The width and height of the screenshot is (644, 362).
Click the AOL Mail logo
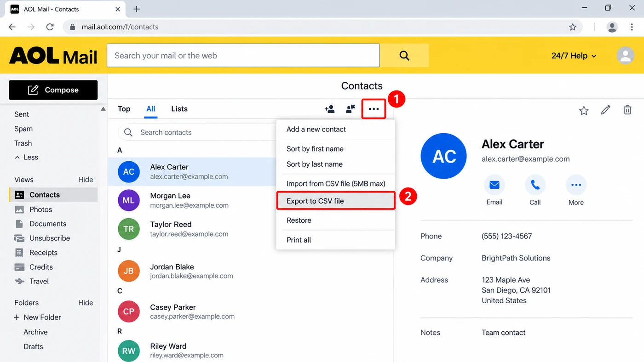pos(53,56)
